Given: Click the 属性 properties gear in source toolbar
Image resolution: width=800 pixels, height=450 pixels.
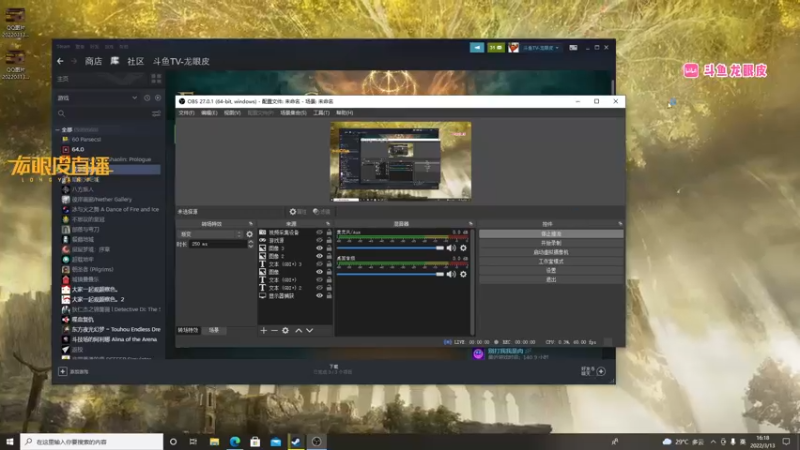Looking at the screenshot, I should 297,212.
